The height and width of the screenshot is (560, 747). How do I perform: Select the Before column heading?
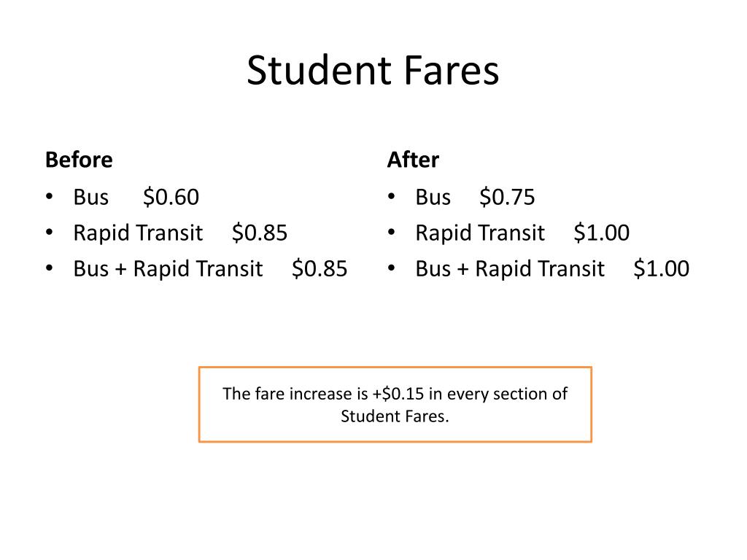79,160
